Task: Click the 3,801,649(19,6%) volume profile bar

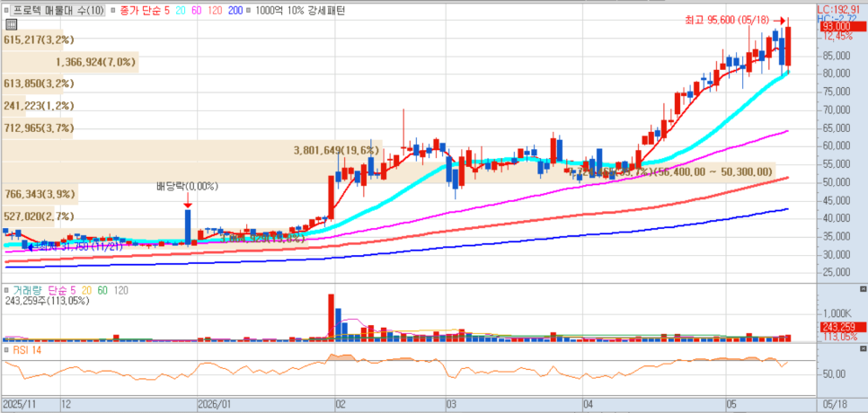Action: (x=192, y=150)
